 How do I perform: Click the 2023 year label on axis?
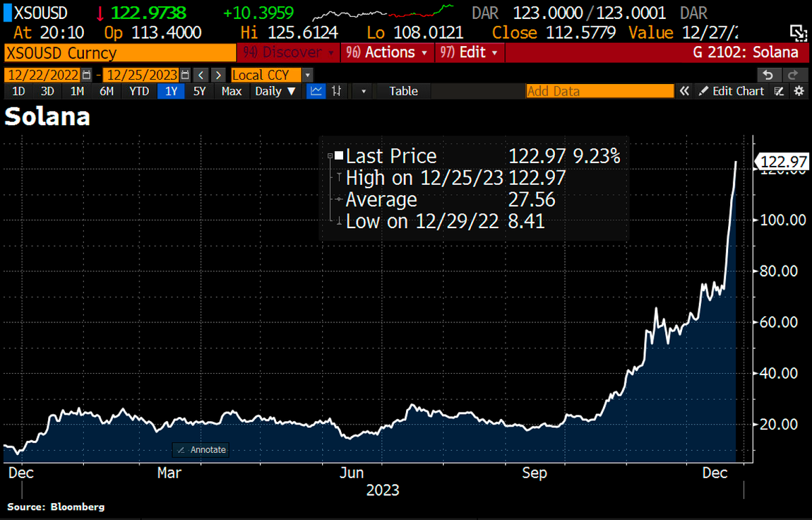click(x=383, y=489)
